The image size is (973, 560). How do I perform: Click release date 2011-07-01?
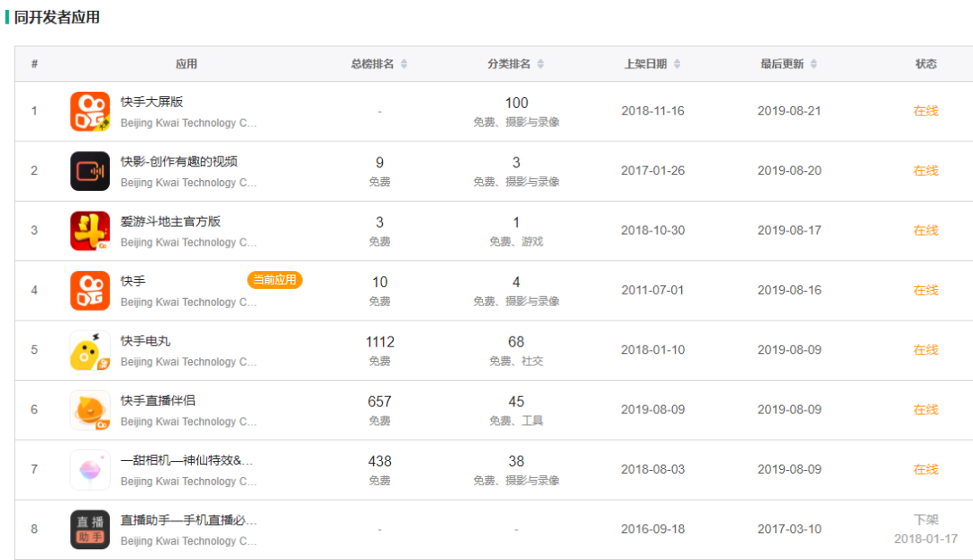[653, 290]
